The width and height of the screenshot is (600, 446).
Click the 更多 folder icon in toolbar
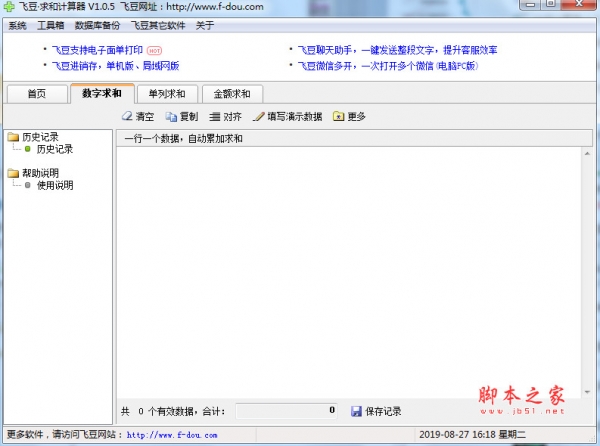point(338,116)
